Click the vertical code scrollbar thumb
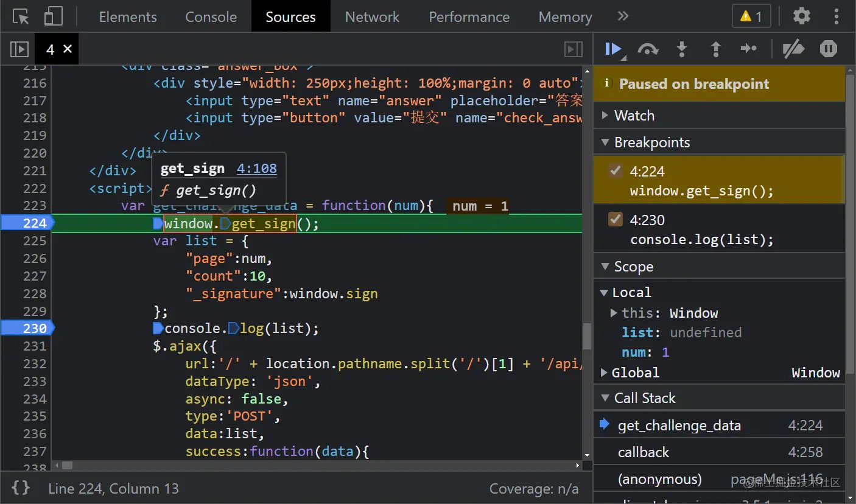 pyautogui.click(x=587, y=336)
